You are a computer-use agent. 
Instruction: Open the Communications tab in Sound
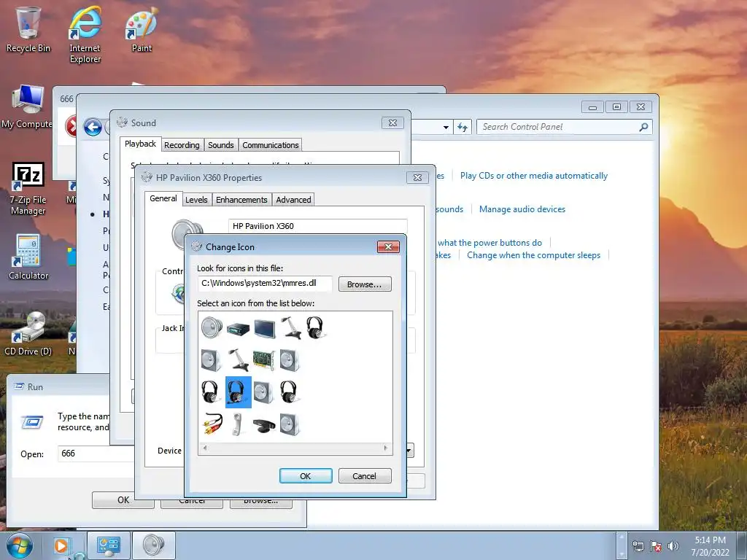(x=270, y=145)
